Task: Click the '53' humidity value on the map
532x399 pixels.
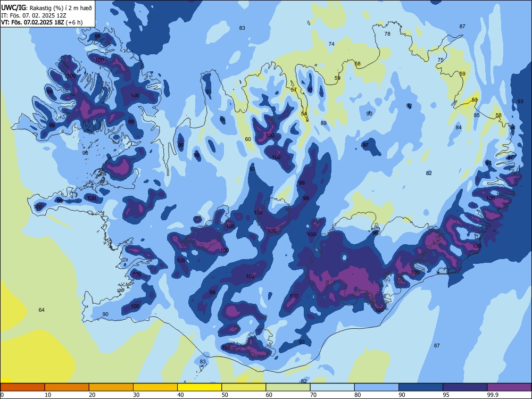Action: (x=475, y=100)
